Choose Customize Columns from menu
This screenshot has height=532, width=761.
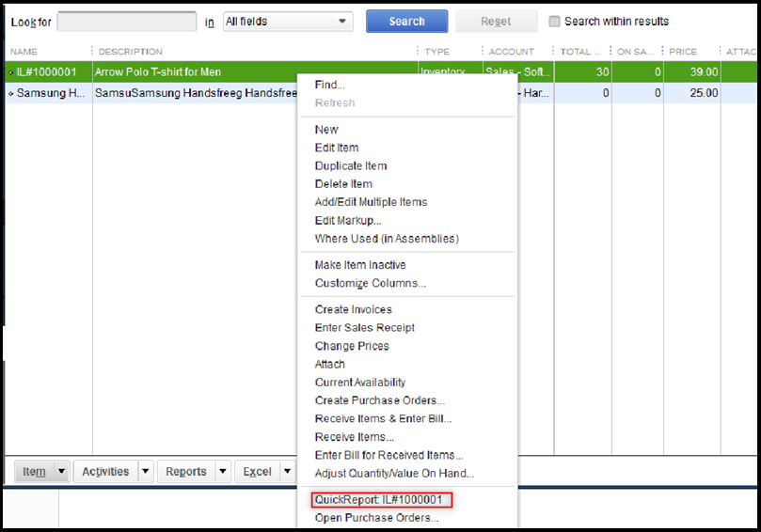click(x=371, y=283)
